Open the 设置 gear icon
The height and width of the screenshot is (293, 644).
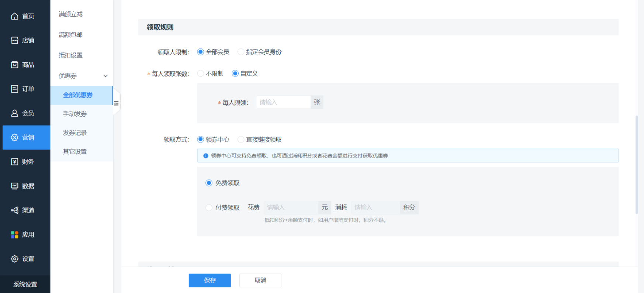point(15,259)
